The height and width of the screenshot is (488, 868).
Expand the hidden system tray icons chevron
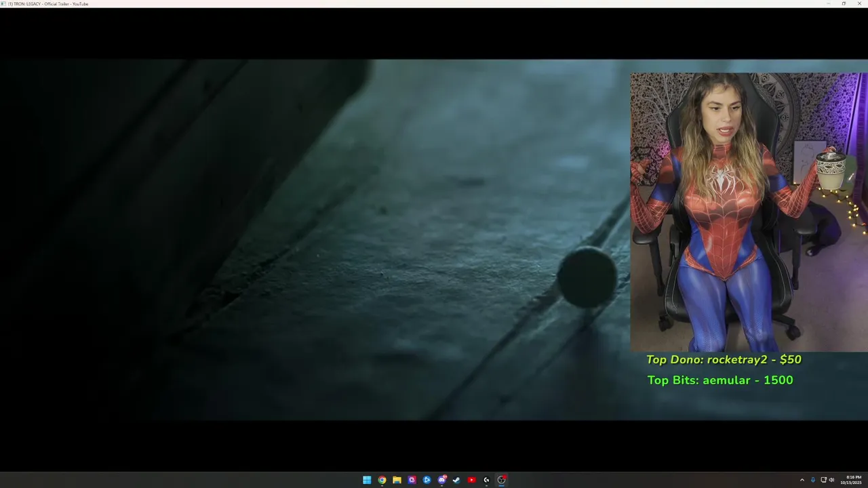point(802,480)
